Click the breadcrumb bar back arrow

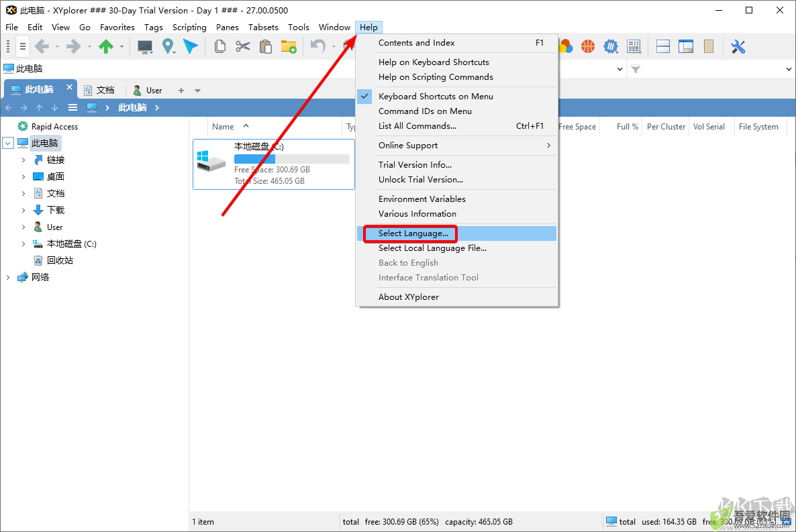[x=9, y=107]
